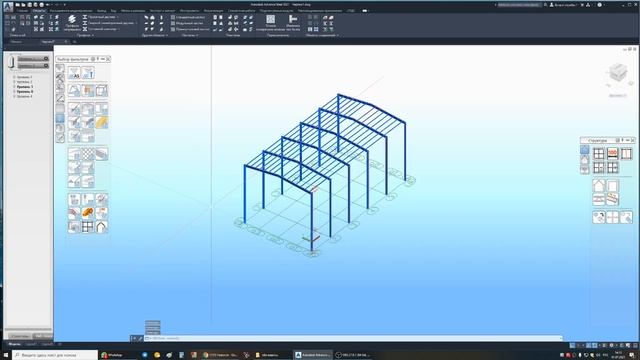
Task: Open the Help icon in the title bar
Action: click(600, 5)
